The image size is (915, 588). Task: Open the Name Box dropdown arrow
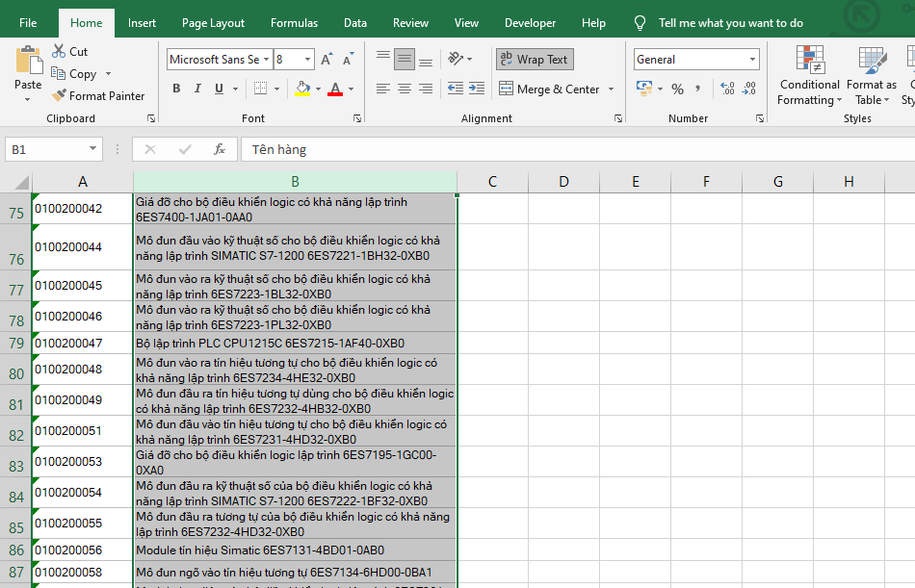(x=93, y=149)
